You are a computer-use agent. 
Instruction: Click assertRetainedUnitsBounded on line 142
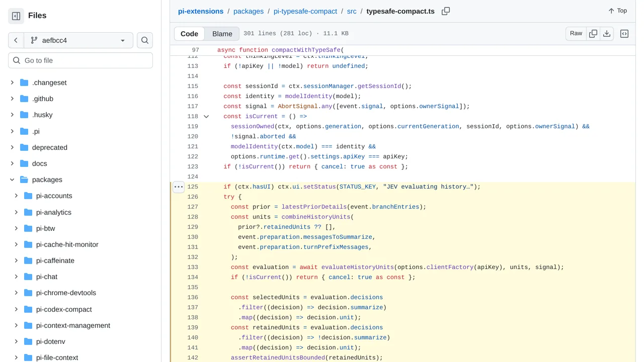(278, 357)
